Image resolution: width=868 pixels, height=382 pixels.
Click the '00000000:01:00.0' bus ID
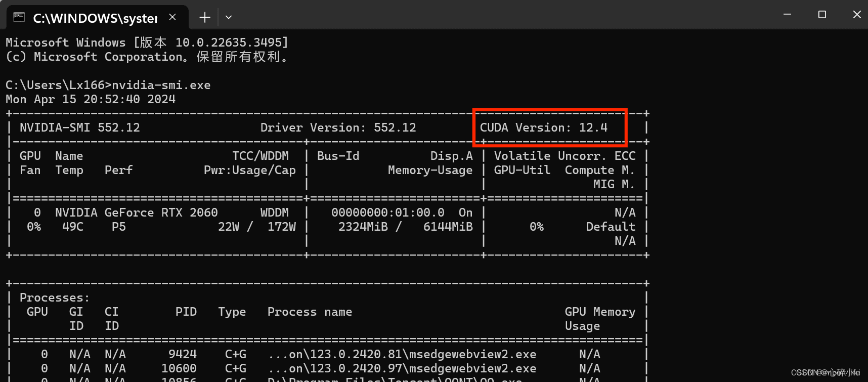(x=388, y=213)
